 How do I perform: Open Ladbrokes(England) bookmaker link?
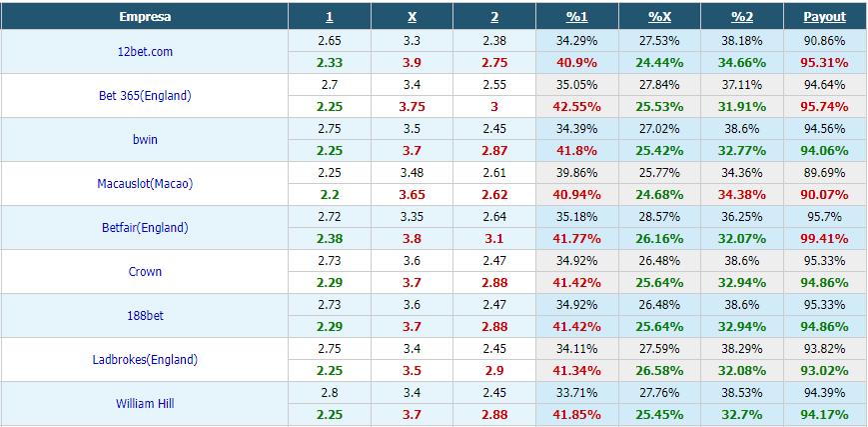[x=145, y=359]
